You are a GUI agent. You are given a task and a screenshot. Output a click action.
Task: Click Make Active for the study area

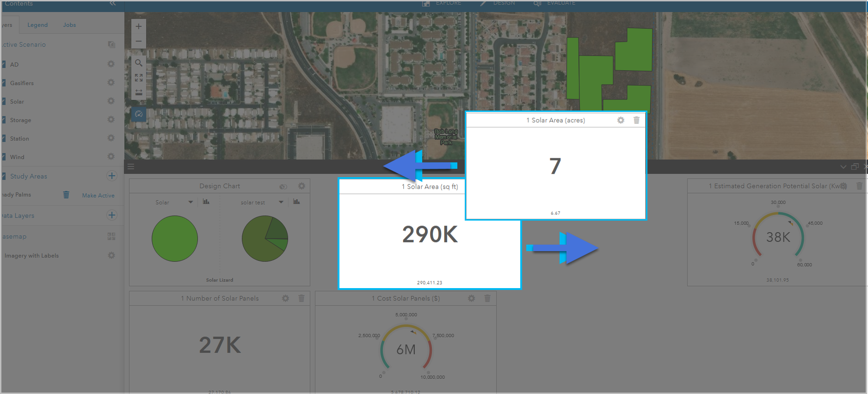98,196
